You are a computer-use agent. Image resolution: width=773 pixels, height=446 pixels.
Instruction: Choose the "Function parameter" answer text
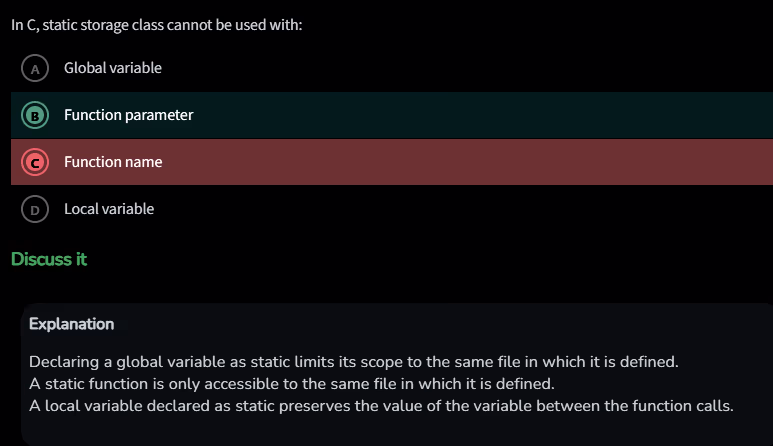coord(128,115)
